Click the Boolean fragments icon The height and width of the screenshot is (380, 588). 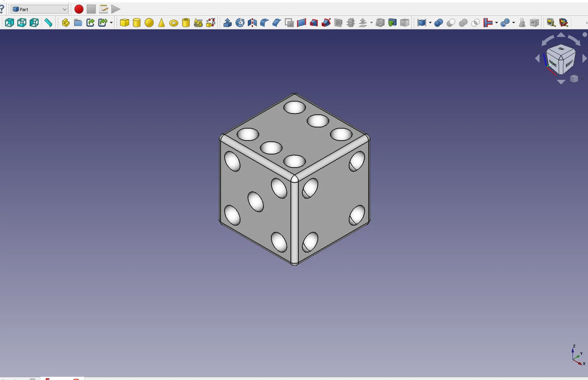click(505, 23)
